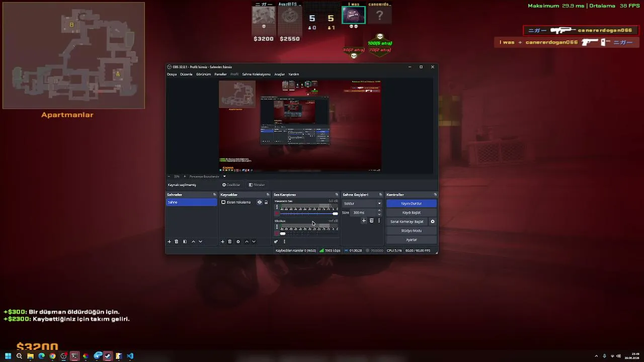The height and width of the screenshot is (362, 644).
Task: Open Windows taskbar search
Action: click(x=19, y=356)
